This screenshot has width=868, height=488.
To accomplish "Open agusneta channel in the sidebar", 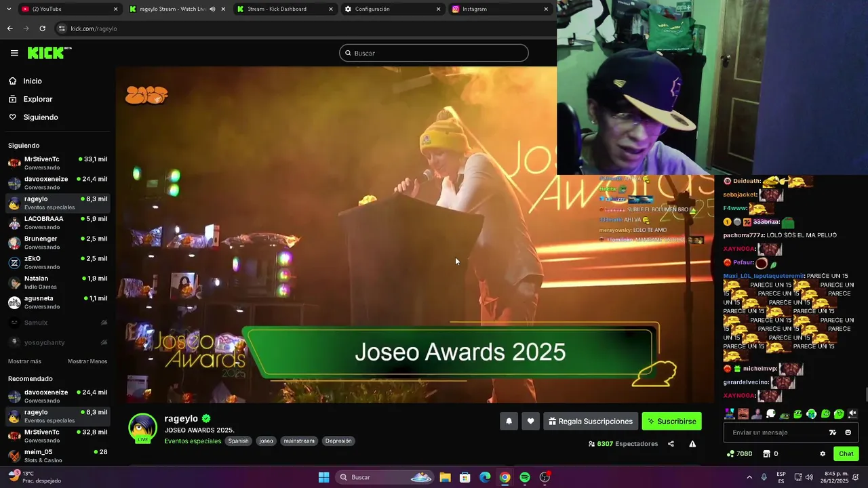I will pyautogui.click(x=58, y=302).
